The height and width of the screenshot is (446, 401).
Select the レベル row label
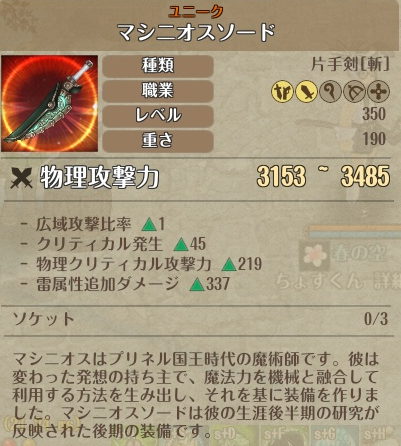tap(158, 115)
